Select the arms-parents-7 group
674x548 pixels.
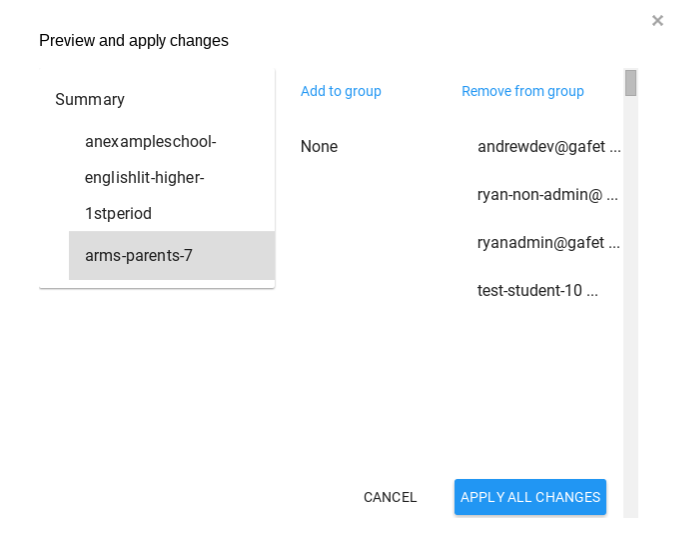pos(139,255)
